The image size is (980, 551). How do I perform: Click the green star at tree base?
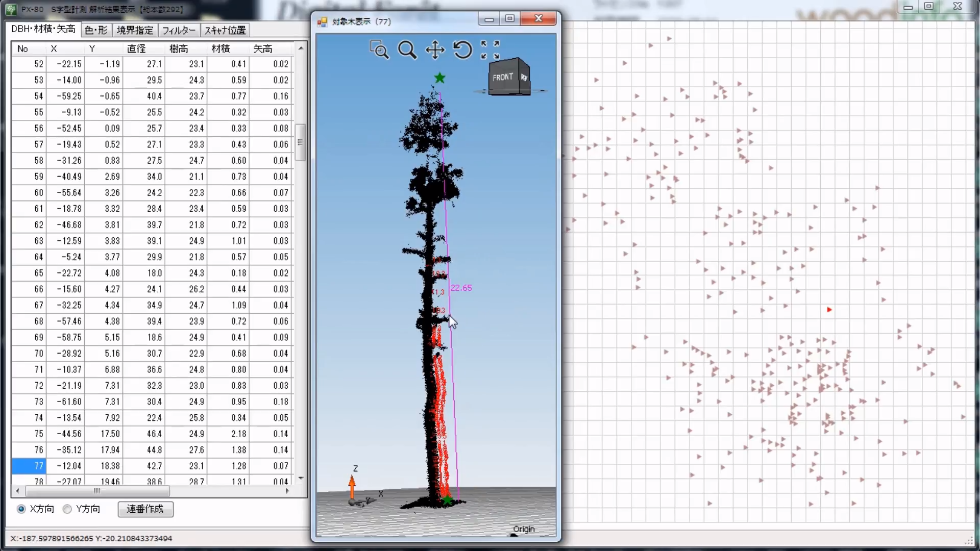448,500
